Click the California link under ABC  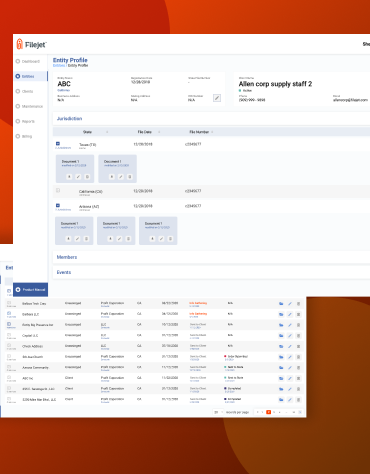[64, 90]
